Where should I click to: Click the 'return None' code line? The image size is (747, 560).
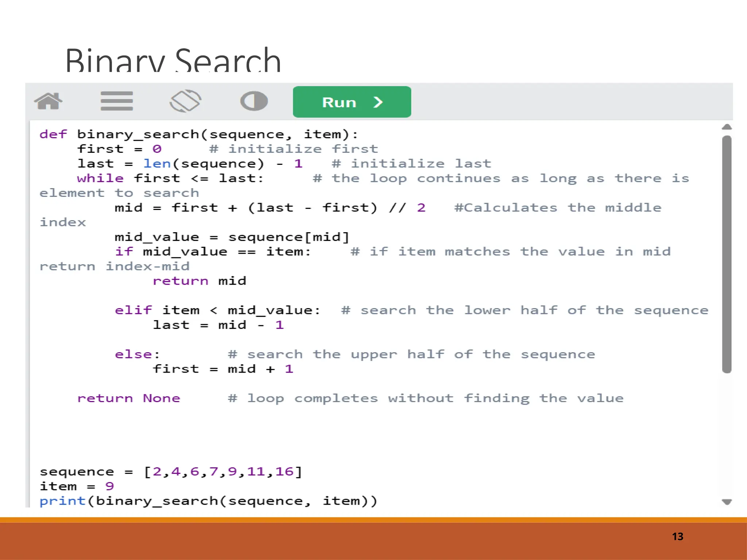click(x=129, y=398)
